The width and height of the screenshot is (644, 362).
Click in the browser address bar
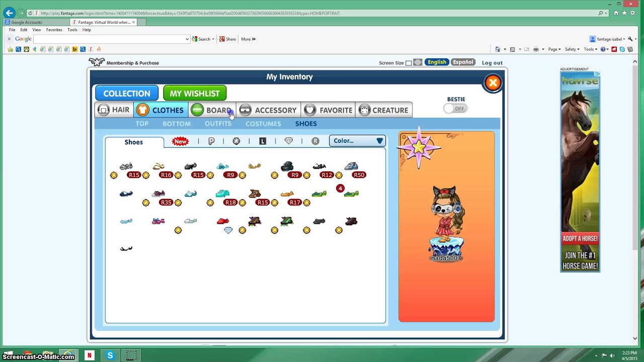[312, 13]
